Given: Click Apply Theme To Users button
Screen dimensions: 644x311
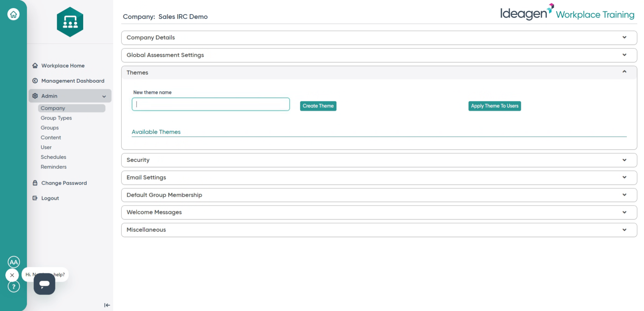Looking at the screenshot, I should coord(494,106).
